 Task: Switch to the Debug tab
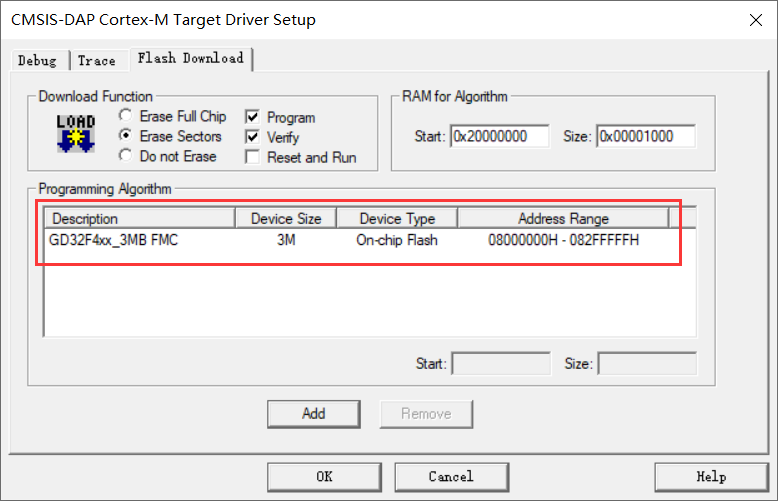37,60
